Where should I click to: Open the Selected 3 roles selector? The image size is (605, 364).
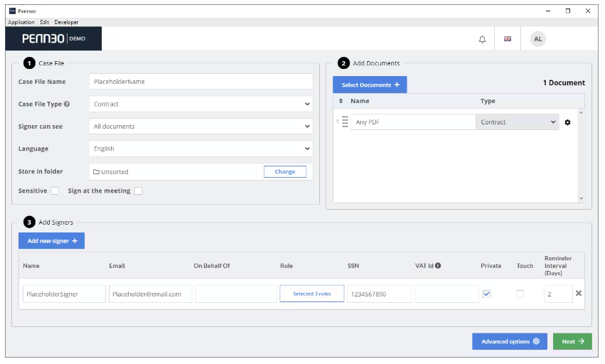(312, 294)
